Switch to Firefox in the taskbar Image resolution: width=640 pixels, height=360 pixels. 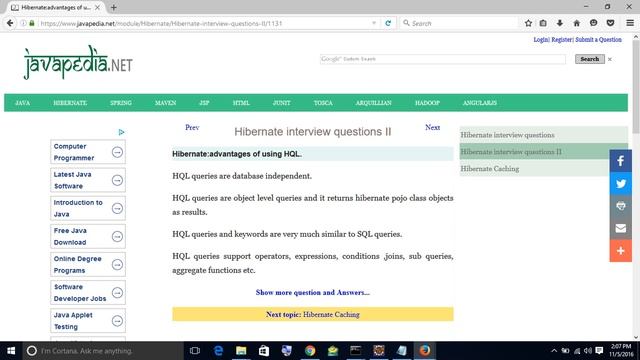coord(424,351)
